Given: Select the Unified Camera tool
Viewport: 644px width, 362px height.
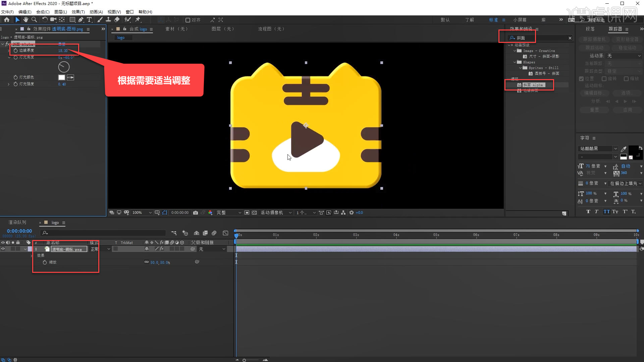Looking at the screenshot, I should point(53,20).
